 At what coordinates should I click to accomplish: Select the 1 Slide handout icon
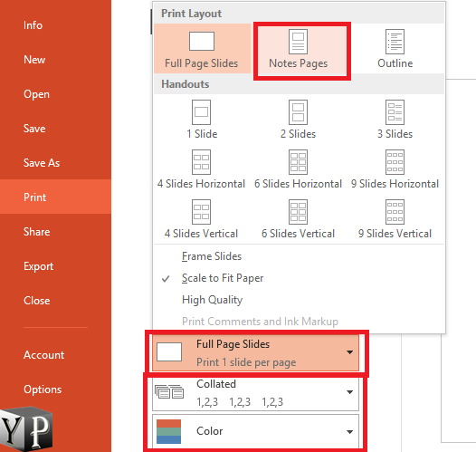point(201,112)
